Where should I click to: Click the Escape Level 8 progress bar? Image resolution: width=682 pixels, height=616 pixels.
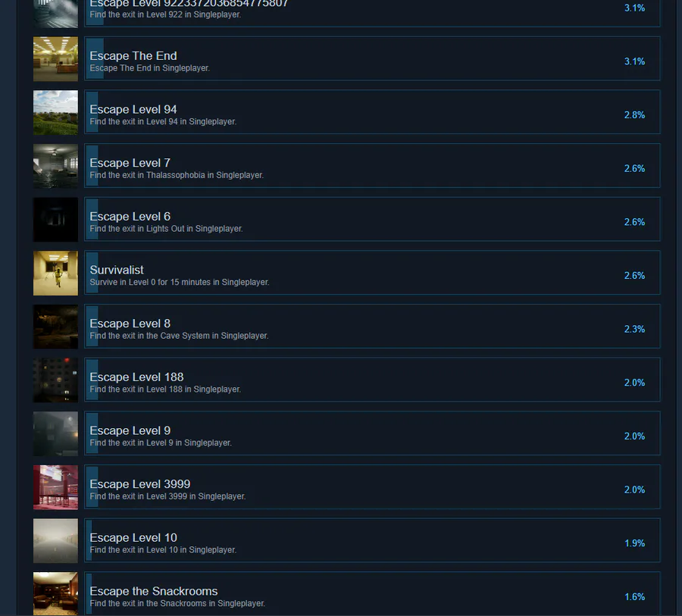tap(92, 327)
